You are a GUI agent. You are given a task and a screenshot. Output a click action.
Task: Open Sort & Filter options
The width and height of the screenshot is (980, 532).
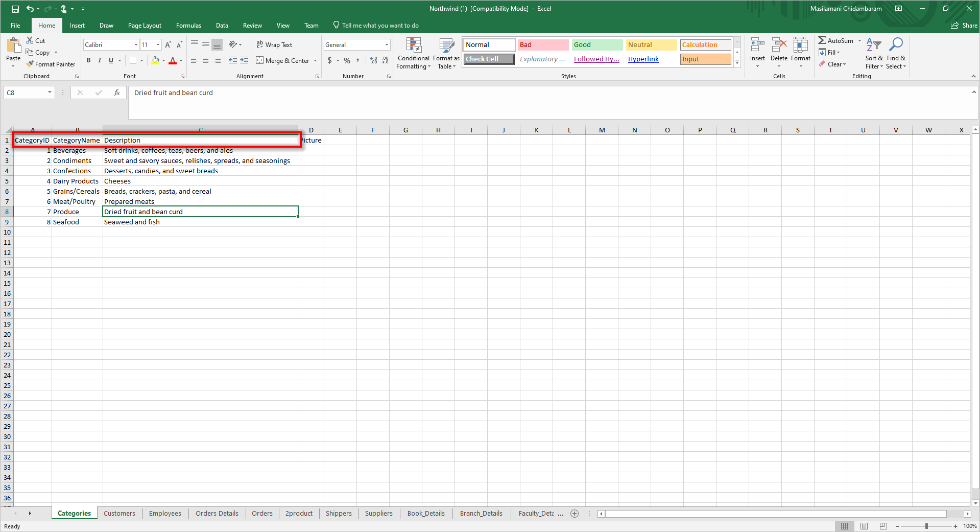click(874, 54)
